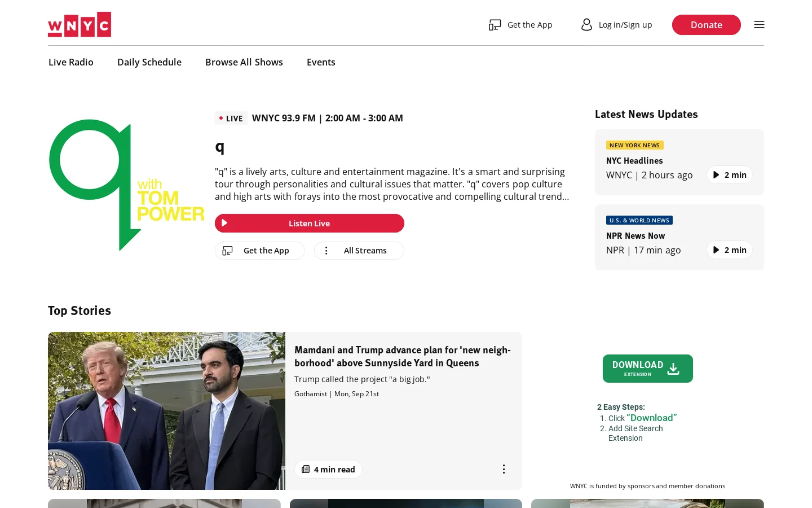
Task: Open the hamburger menu icon
Action: click(x=759, y=25)
